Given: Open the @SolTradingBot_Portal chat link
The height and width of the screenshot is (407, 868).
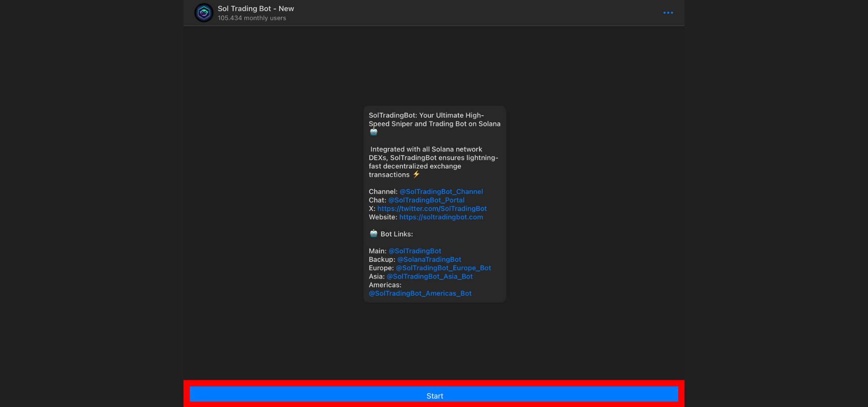Looking at the screenshot, I should (x=426, y=200).
